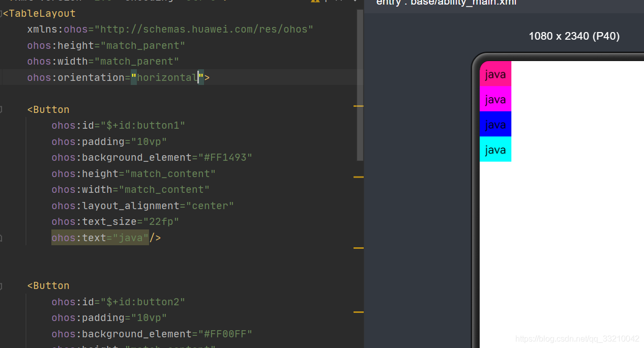This screenshot has width=644, height=348.
Task: Select the 1080 x 2340 (P40) device label
Action: tap(574, 36)
